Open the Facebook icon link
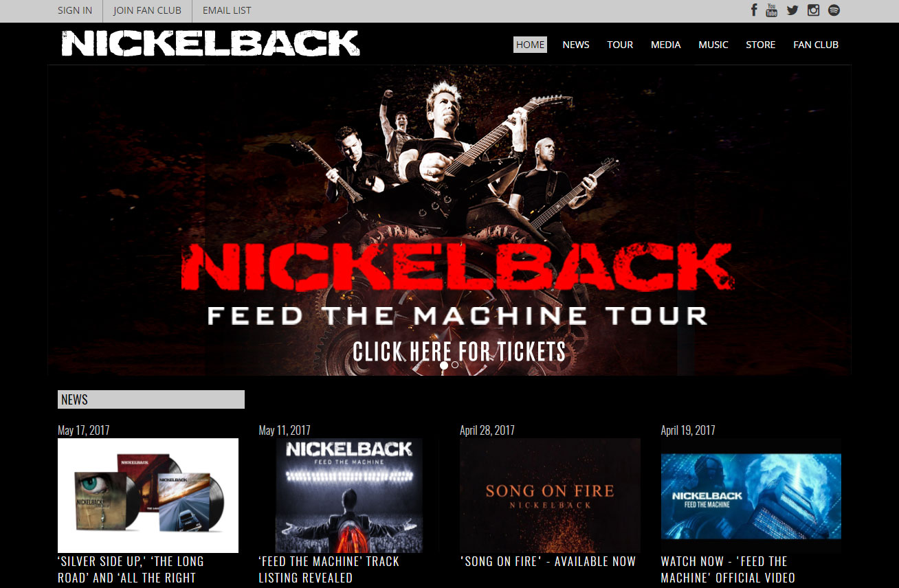Viewport: 899px width, 588px height. (x=754, y=10)
